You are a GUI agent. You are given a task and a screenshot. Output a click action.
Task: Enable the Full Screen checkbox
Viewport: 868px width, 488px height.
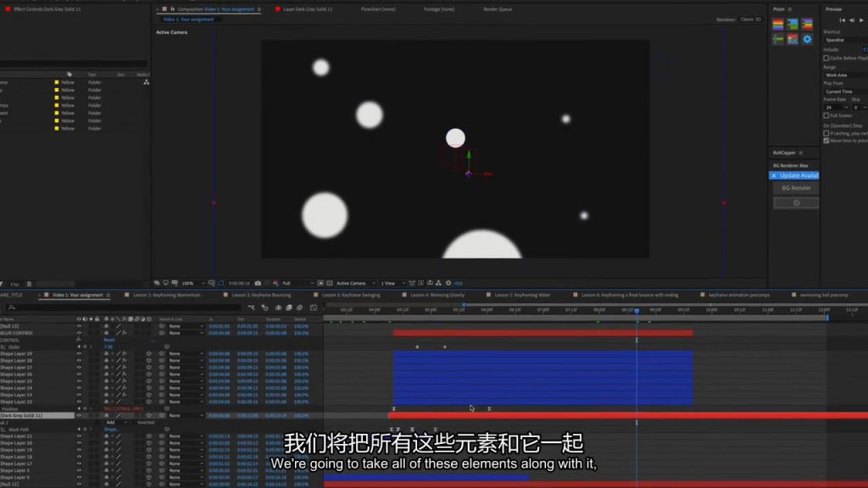tap(826, 115)
